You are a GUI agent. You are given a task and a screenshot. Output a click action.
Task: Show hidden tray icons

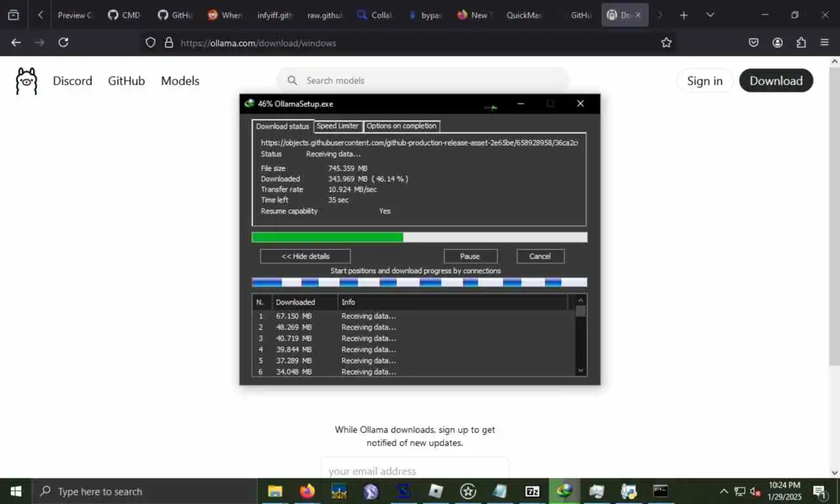pos(723,491)
